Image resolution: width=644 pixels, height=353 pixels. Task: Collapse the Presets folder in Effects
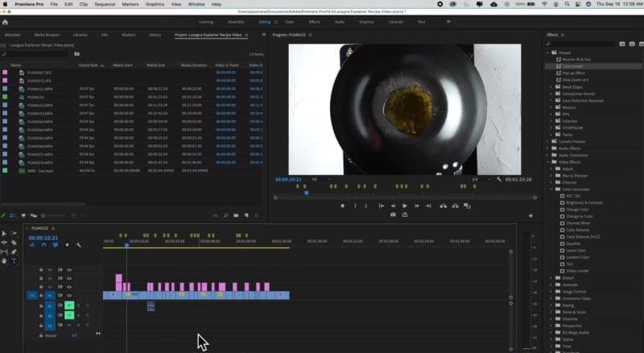point(548,52)
